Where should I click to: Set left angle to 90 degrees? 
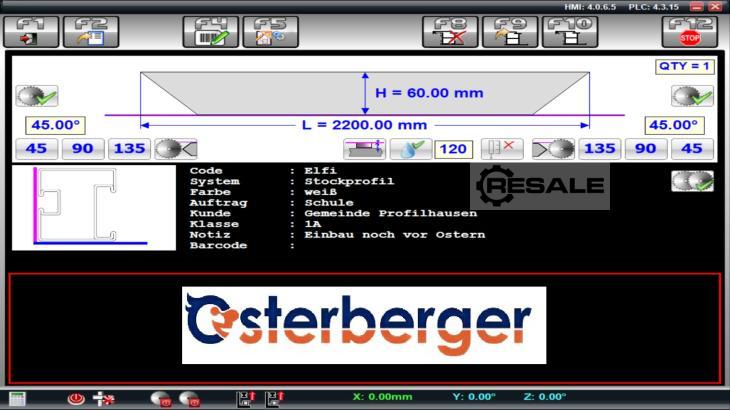tap(83, 149)
